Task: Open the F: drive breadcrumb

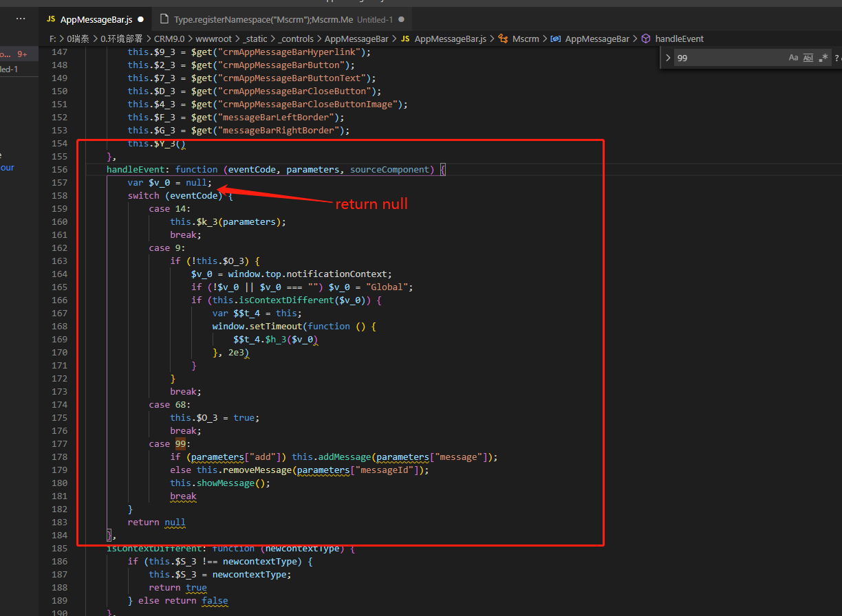Action: [52, 39]
